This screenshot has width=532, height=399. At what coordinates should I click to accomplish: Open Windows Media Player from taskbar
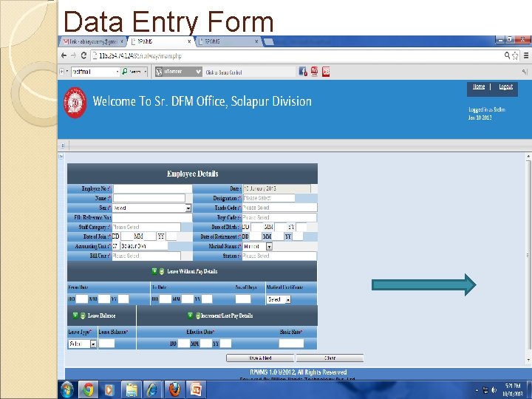109,389
